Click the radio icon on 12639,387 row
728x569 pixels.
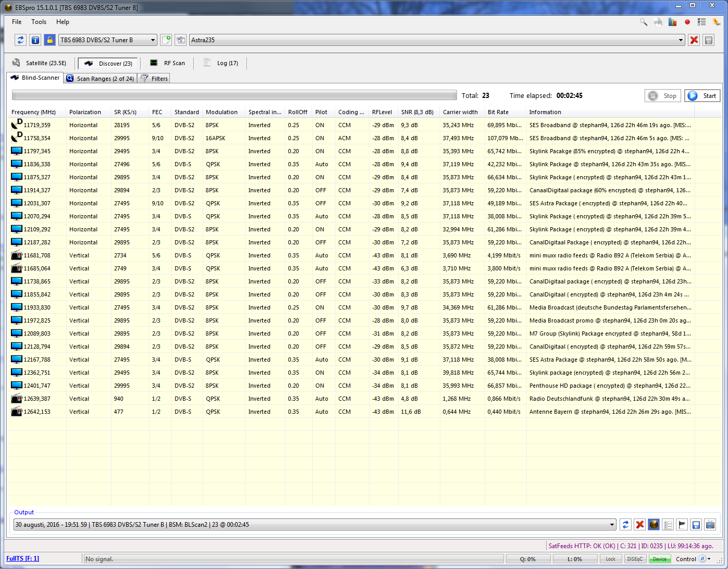[x=17, y=399]
